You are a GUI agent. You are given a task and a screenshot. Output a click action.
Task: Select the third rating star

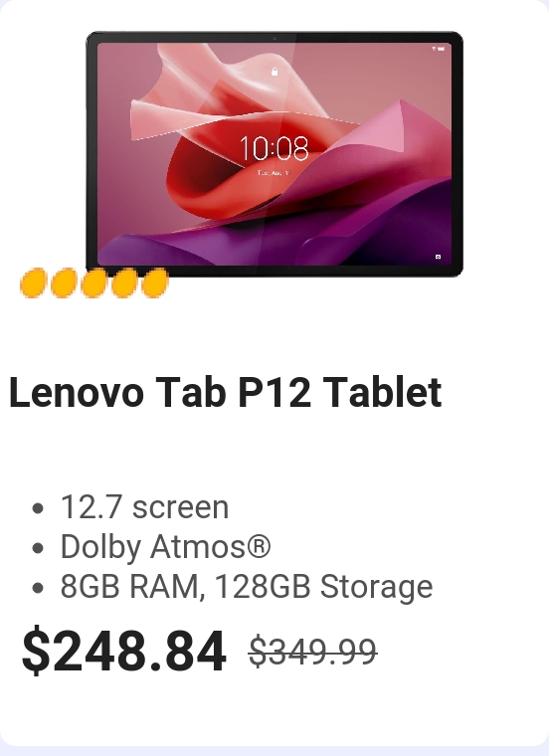[94, 283]
